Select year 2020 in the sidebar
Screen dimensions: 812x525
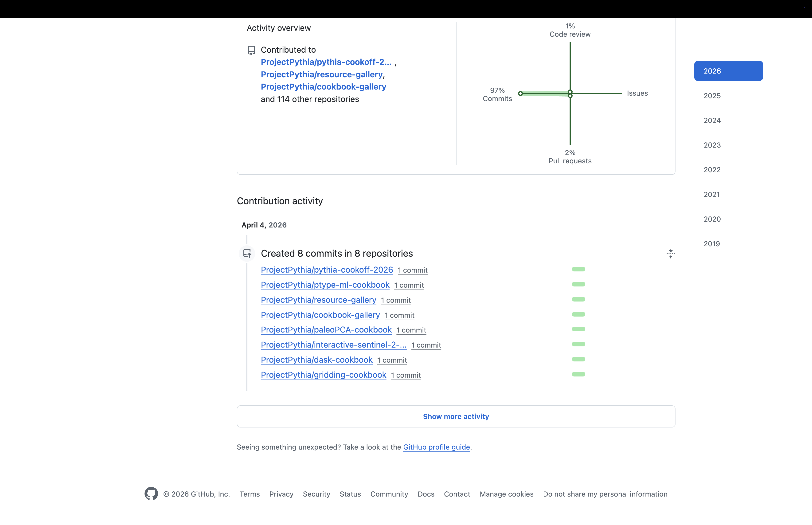pos(728,219)
